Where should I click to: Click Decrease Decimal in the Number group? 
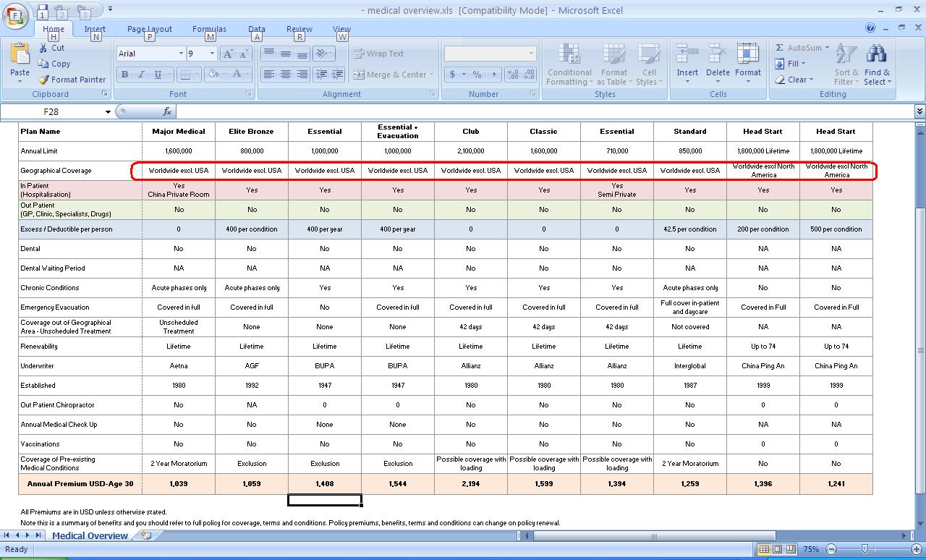[x=529, y=75]
